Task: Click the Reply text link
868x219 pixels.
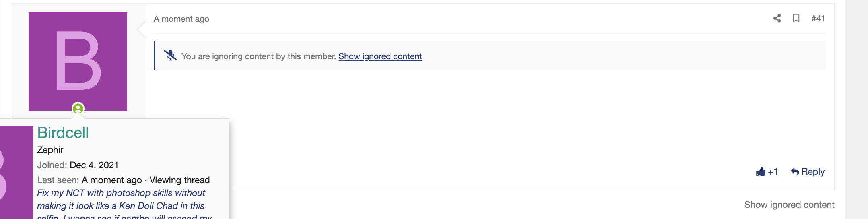Action: pyautogui.click(x=813, y=171)
